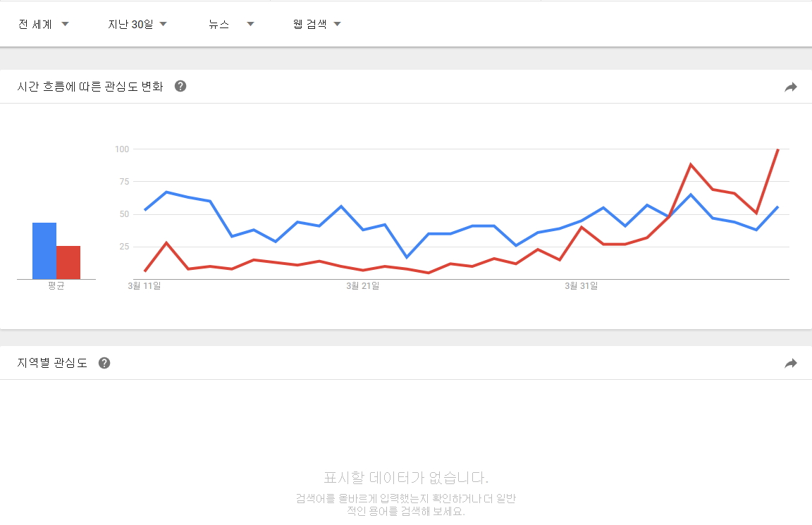Viewport: 812px width, 525px height.
Task: Click the 지역별 관심도 heading
Action: point(53,363)
